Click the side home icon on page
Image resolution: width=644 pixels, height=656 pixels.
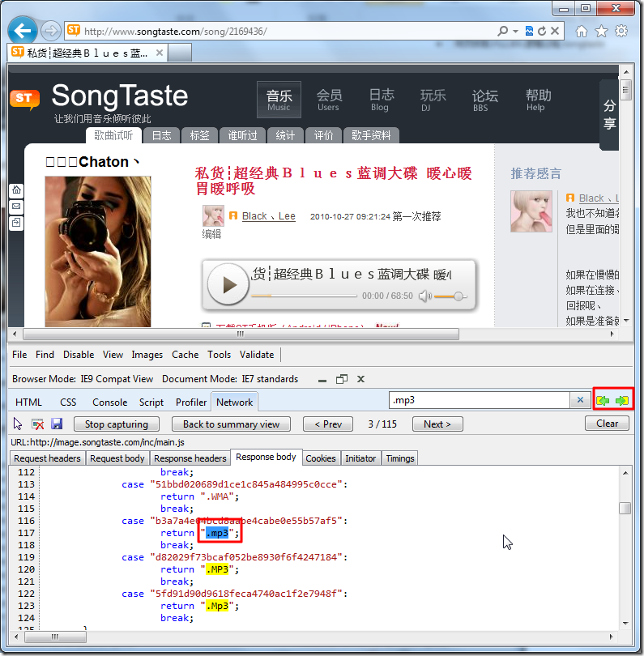tap(16, 190)
